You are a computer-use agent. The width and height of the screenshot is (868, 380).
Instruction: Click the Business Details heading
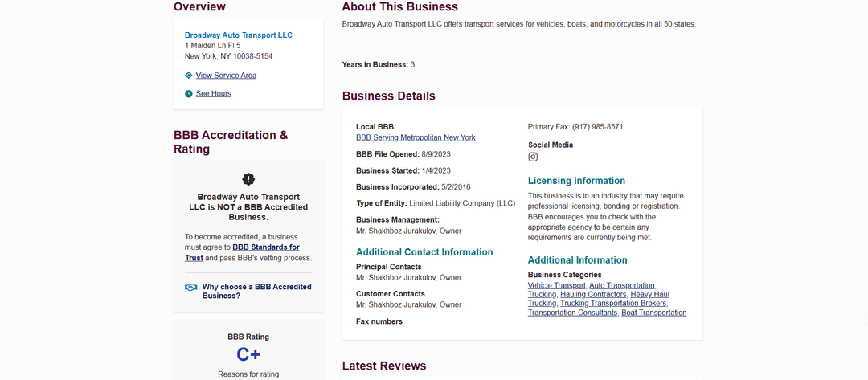[x=389, y=96]
